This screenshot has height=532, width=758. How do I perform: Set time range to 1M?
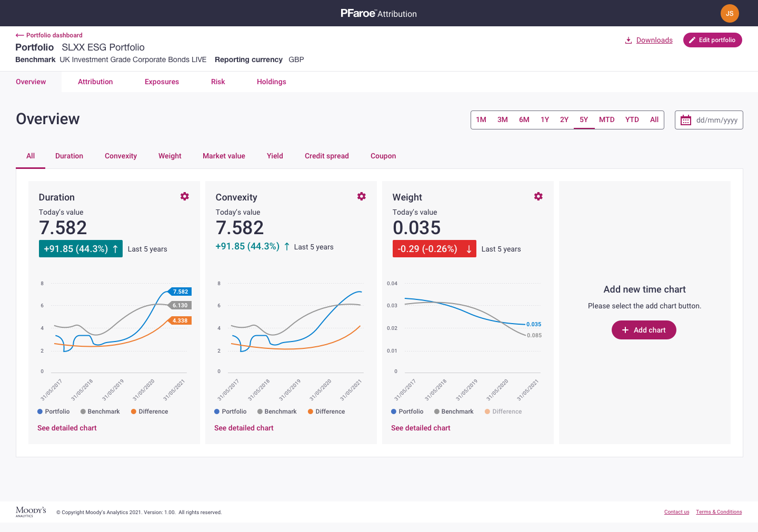481,120
